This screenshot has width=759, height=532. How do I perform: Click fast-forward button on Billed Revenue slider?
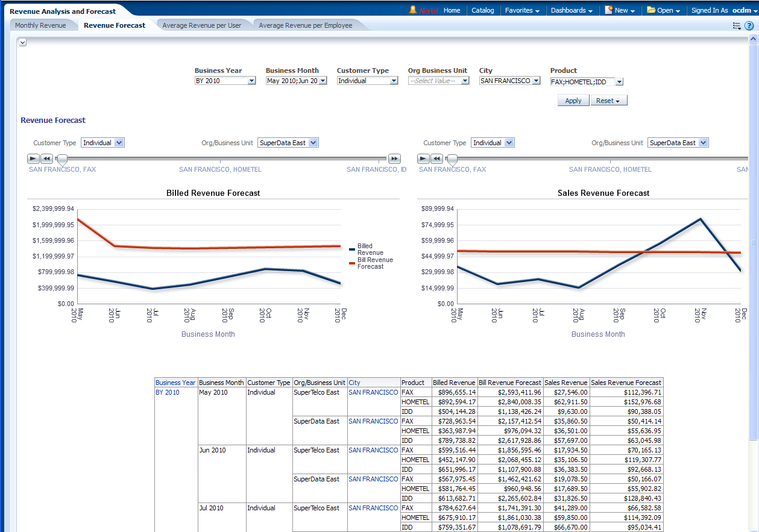coord(394,158)
